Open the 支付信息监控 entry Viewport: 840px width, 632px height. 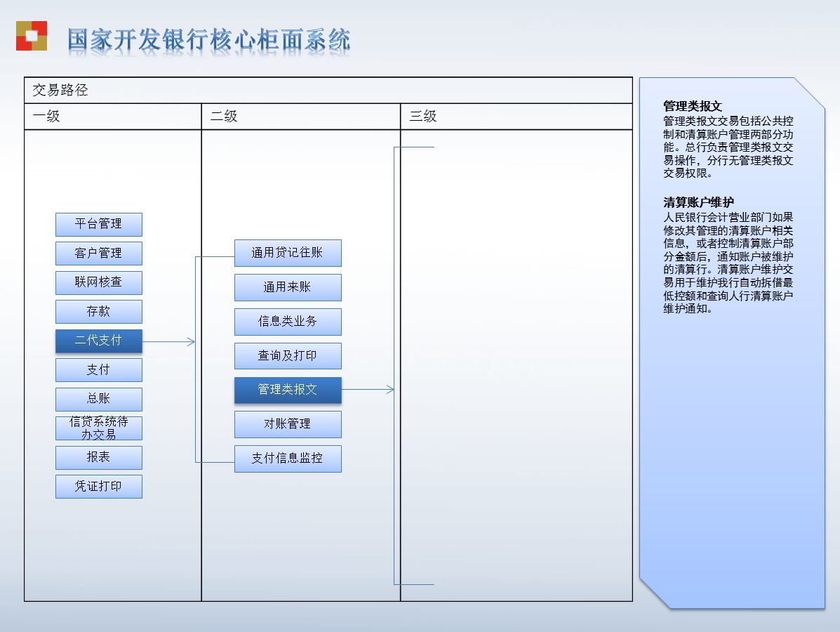(x=288, y=459)
